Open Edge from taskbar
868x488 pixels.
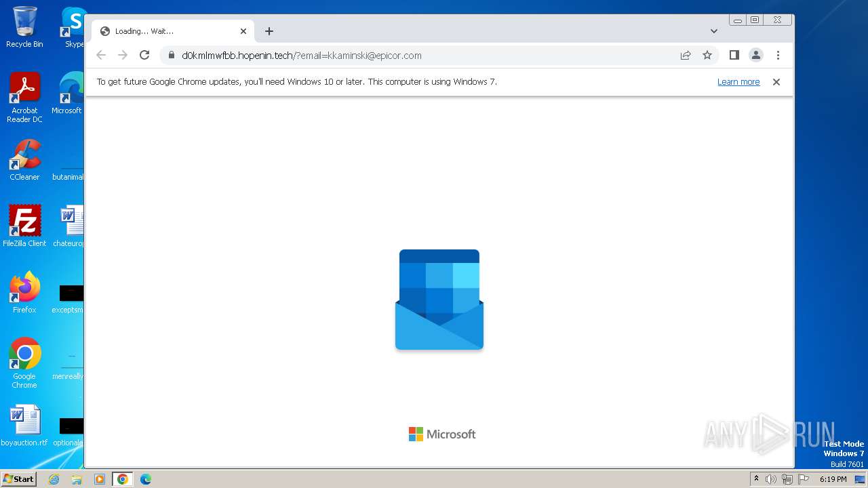coord(146,479)
